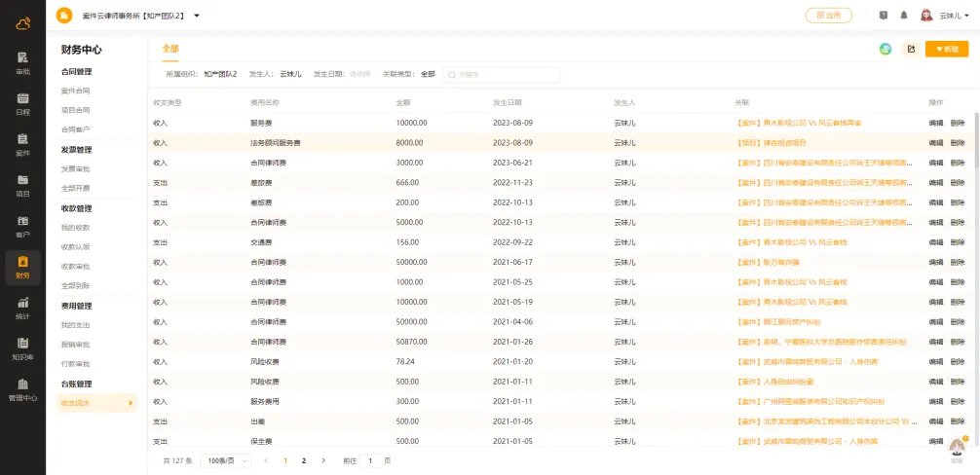Viewport: 980px width, 475px height.
Task: Click the export icon beside 新建
Action: [911, 49]
